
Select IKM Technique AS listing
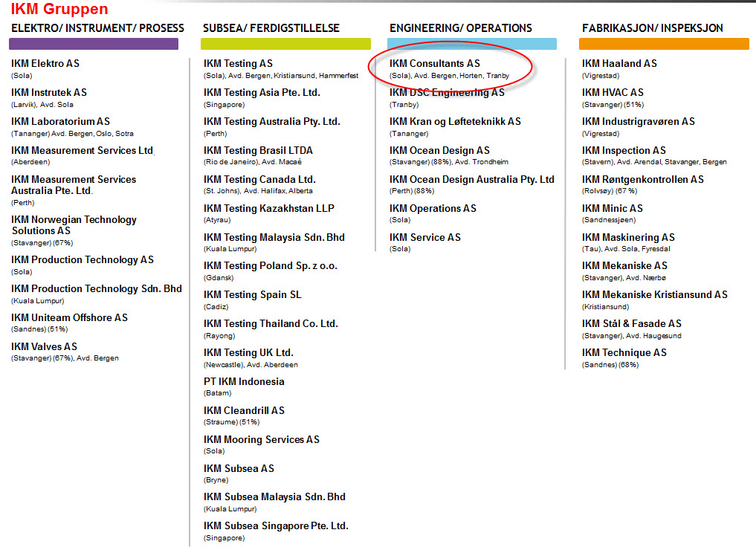(x=624, y=353)
